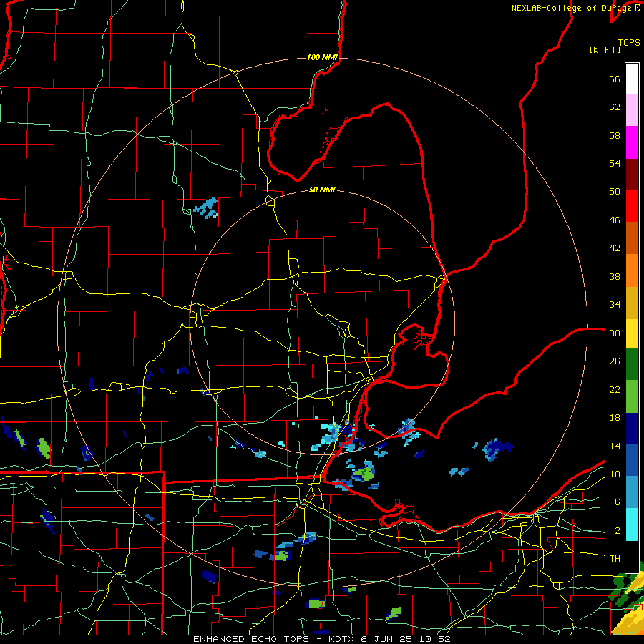Click the "62" legend value
Image resolution: width=644 pixels, height=644 pixels.
[615, 107]
